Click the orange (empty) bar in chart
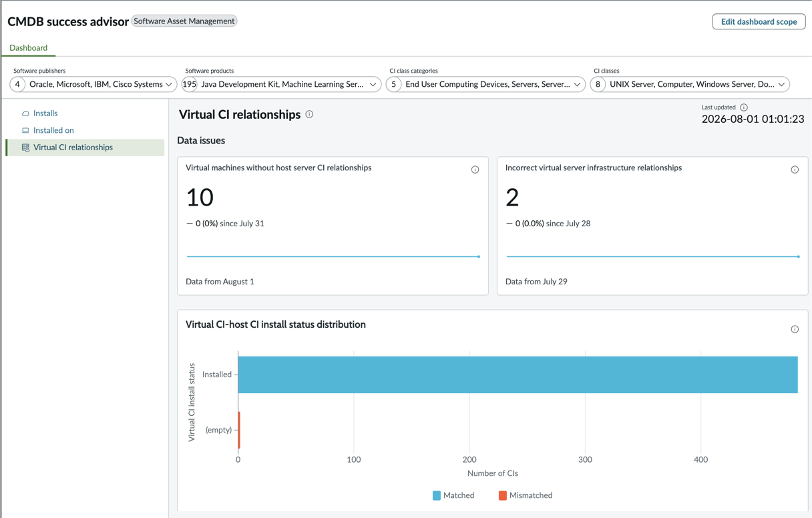The image size is (812, 518). [239, 430]
